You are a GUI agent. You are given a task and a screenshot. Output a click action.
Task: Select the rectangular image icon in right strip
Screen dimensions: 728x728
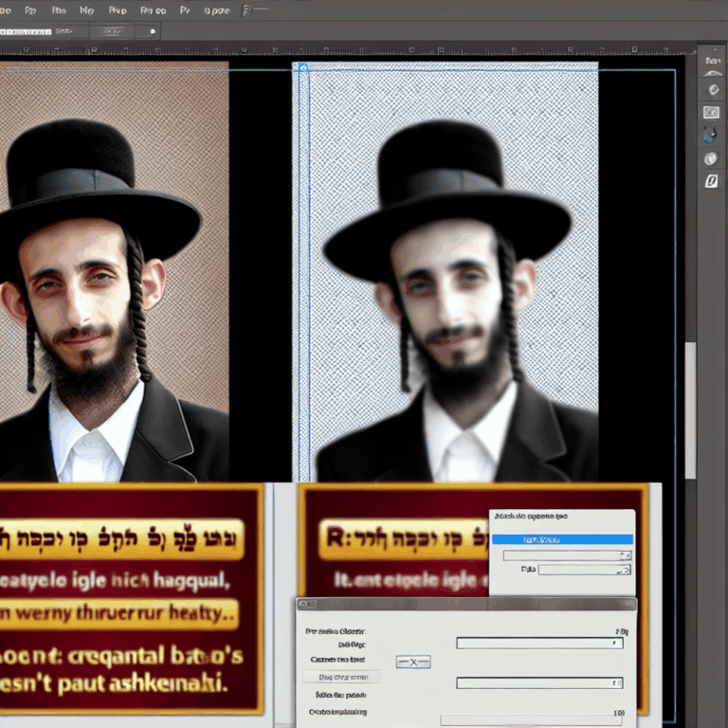[x=711, y=113]
